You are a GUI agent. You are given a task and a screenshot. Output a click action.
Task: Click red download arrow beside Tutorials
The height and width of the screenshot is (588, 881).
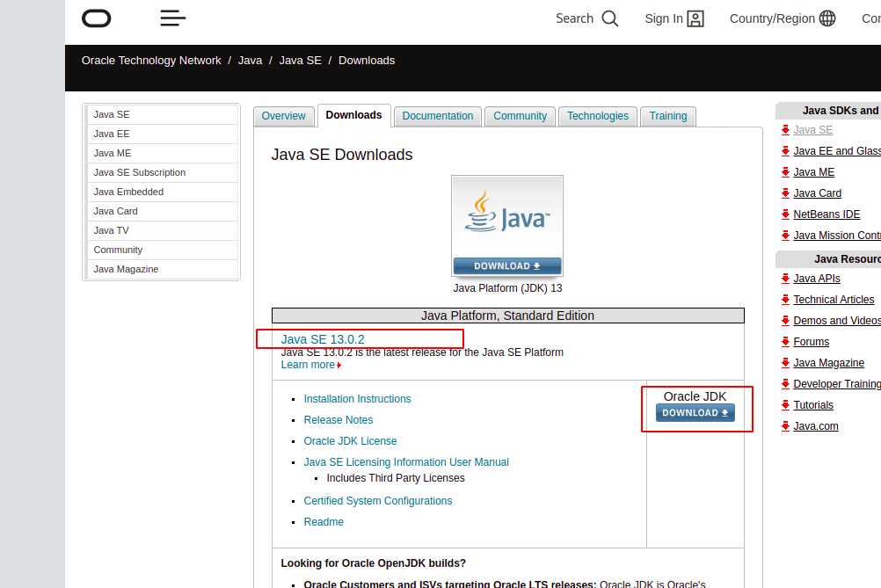pyautogui.click(x=785, y=404)
